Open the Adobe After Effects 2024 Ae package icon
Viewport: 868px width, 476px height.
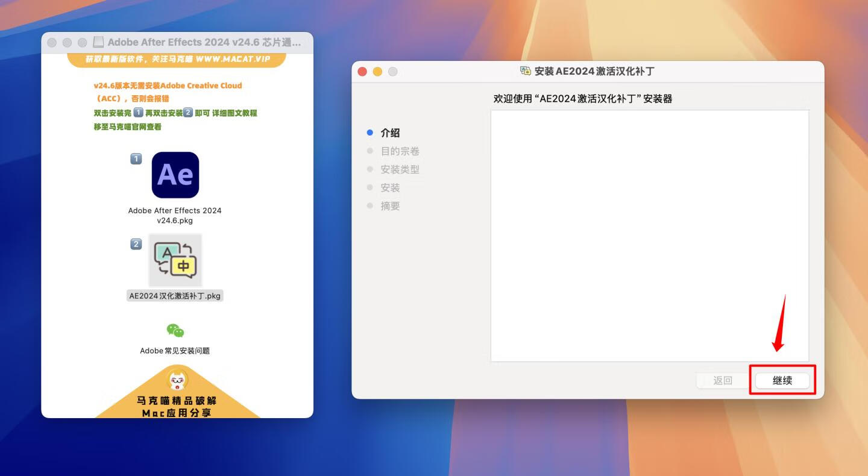point(175,175)
